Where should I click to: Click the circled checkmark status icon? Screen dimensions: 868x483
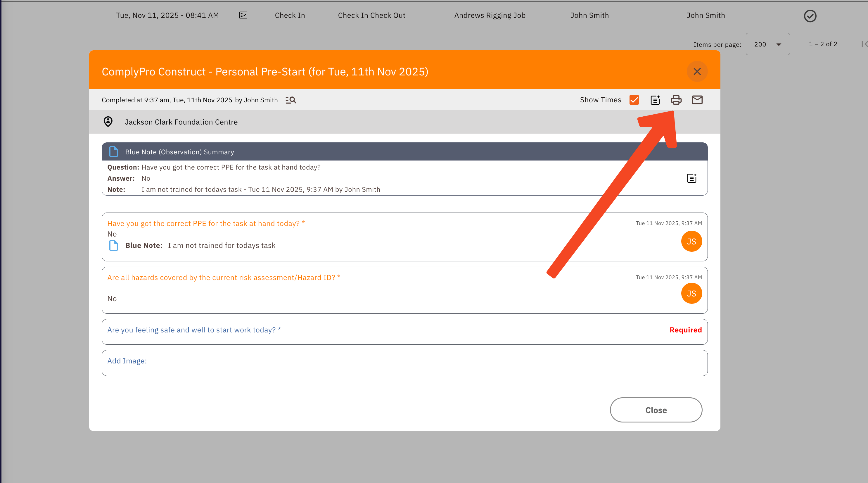click(810, 16)
